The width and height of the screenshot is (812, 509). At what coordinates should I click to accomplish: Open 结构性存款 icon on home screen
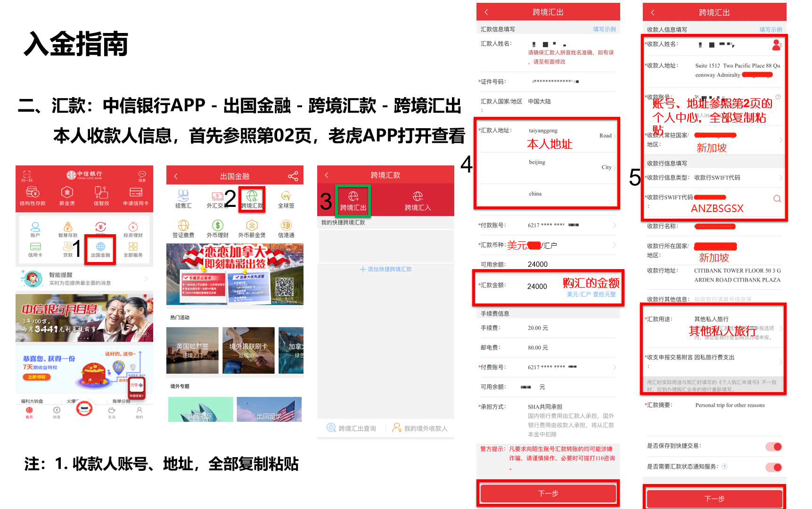pyautogui.click(x=33, y=196)
